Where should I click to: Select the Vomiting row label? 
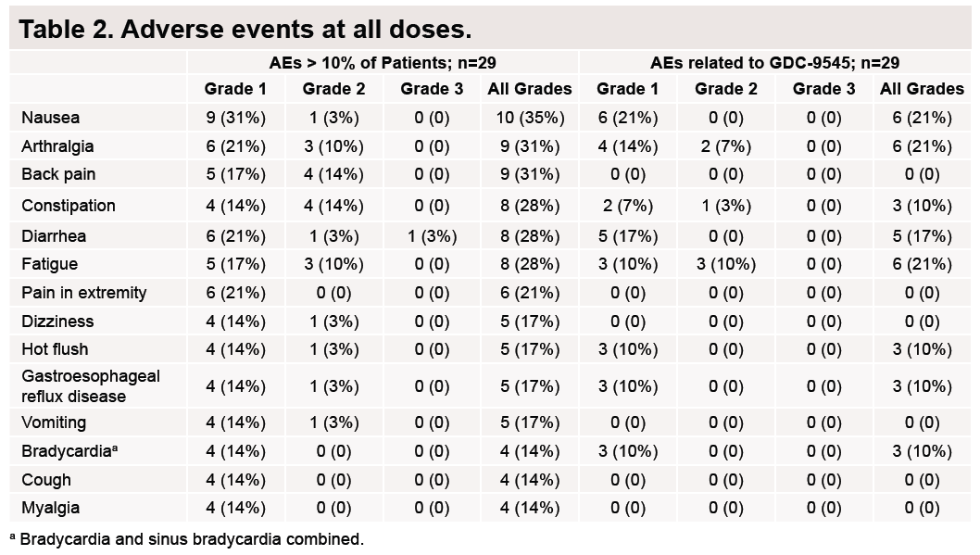point(54,423)
